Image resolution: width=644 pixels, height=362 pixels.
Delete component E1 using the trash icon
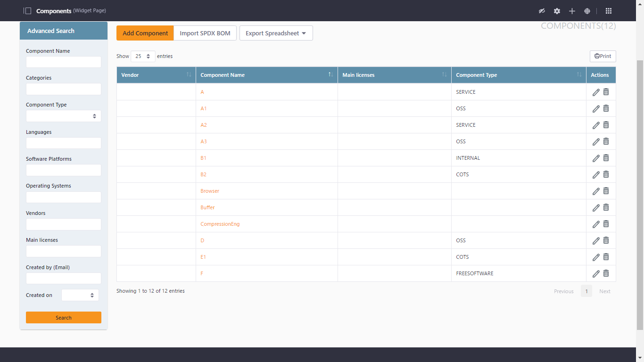pyautogui.click(x=606, y=257)
